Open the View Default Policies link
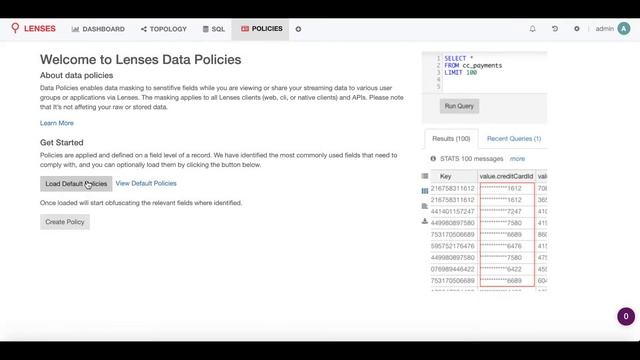This screenshot has width=640, height=360. pos(146,183)
